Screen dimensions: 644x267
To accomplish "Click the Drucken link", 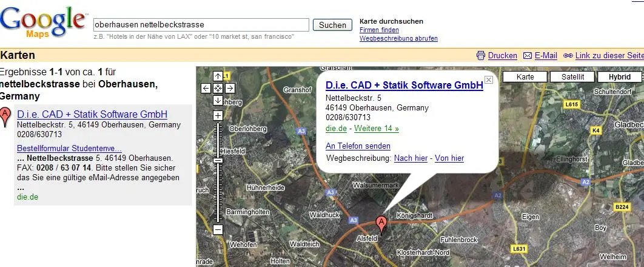I will click(x=502, y=55).
